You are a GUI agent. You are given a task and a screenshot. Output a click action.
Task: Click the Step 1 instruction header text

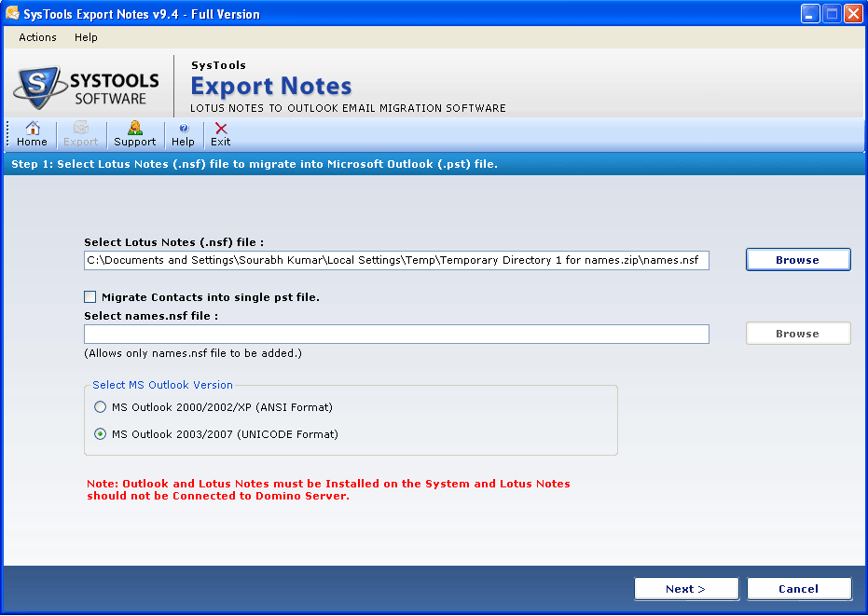pyautogui.click(x=255, y=164)
